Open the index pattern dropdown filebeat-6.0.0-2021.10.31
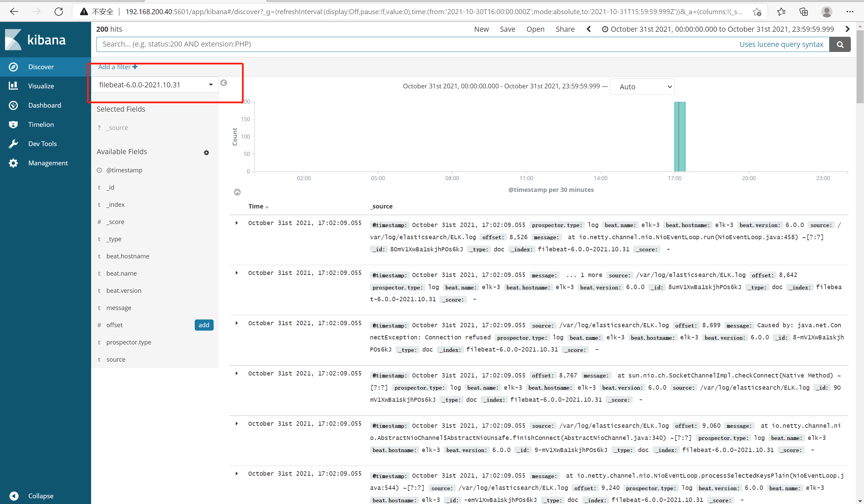Viewport: 864px width, 504px height. coord(155,85)
